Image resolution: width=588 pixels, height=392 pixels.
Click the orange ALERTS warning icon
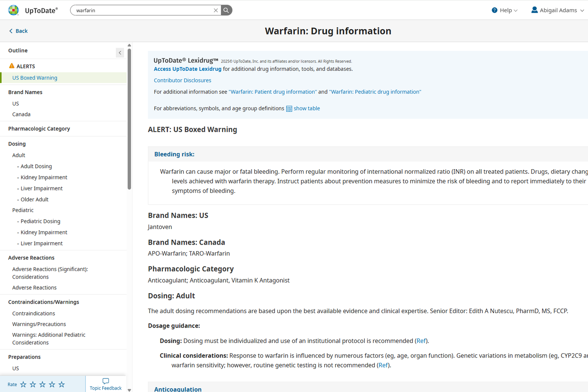tap(12, 66)
